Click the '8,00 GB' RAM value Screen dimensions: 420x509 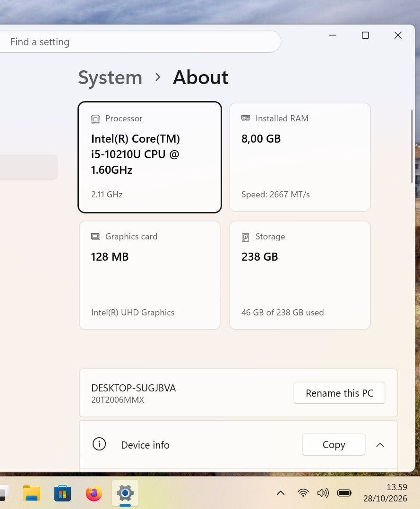(x=261, y=139)
